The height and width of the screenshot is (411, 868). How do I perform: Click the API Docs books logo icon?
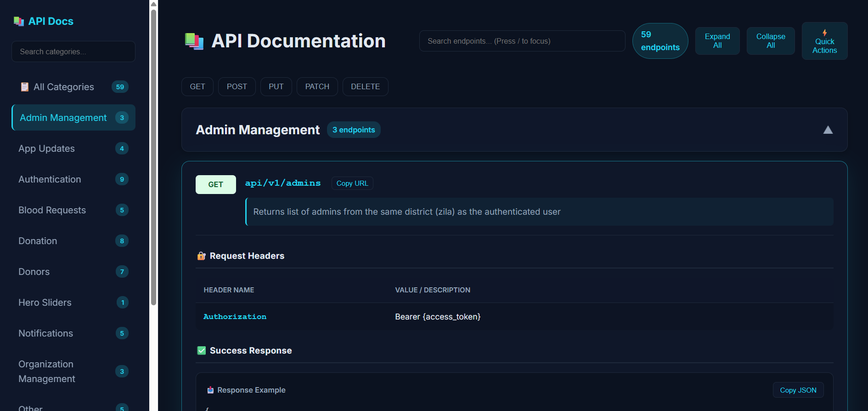click(19, 21)
